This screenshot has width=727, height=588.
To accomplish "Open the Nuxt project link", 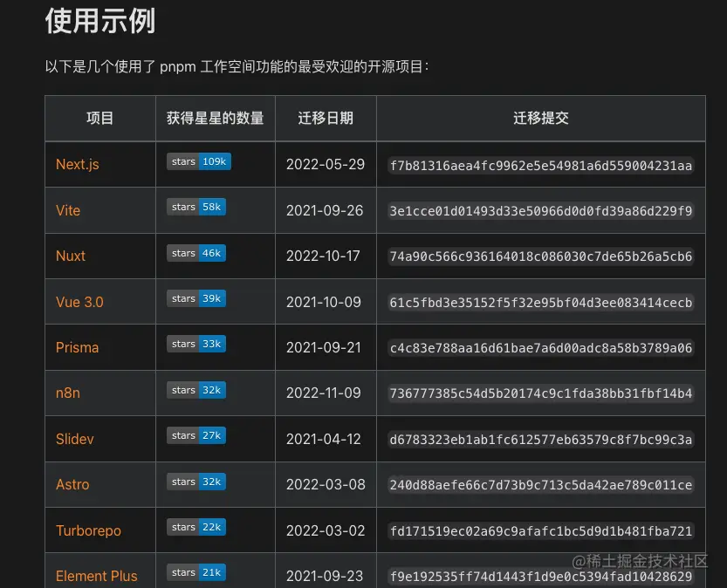I will (x=71, y=256).
